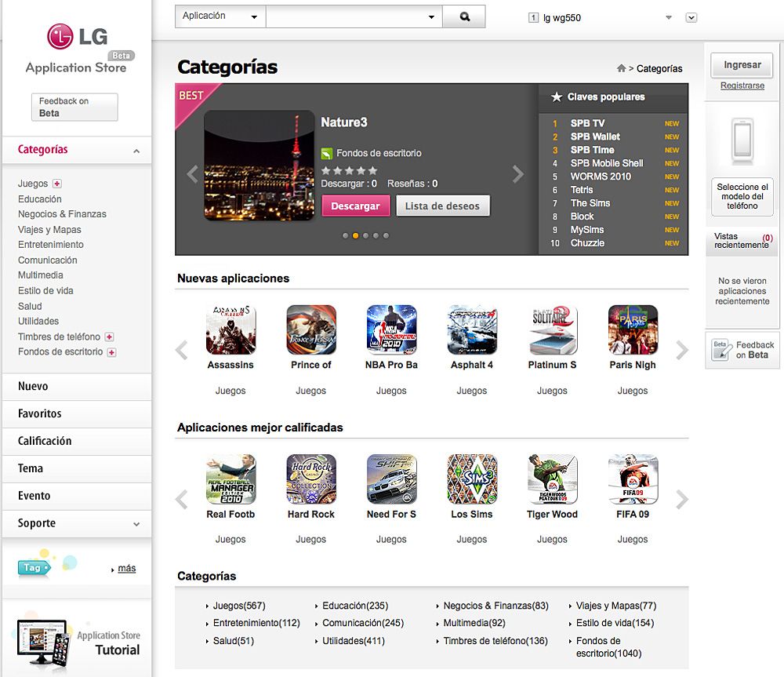The width and height of the screenshot is (784, 677).
Task: Click the phone model silhouette icon
Action: (x=742, y=140)
